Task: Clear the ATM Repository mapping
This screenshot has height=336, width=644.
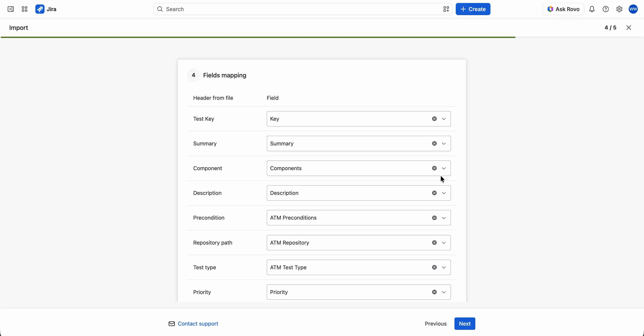Action: tap(434, 243)
